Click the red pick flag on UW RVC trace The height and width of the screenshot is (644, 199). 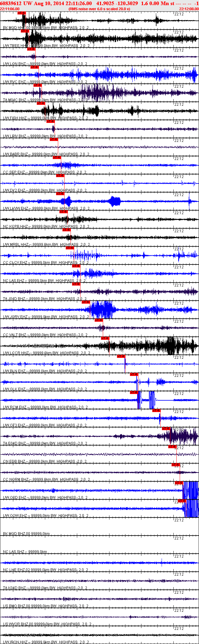(x=35, y=67)
